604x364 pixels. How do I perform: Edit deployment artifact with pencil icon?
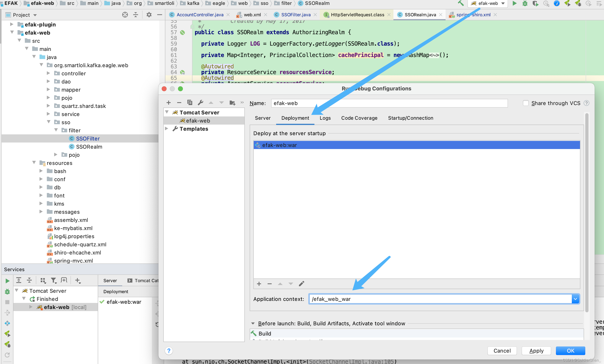point(302,284)
